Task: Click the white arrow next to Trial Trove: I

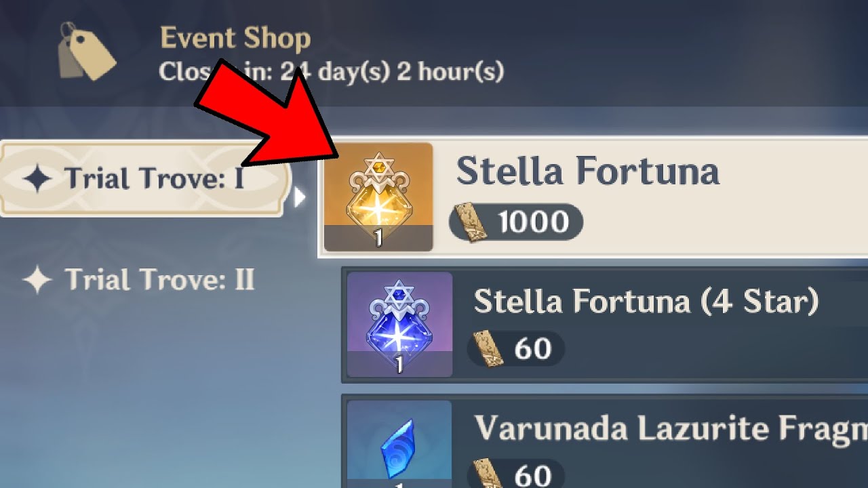Action: point(300,197)
